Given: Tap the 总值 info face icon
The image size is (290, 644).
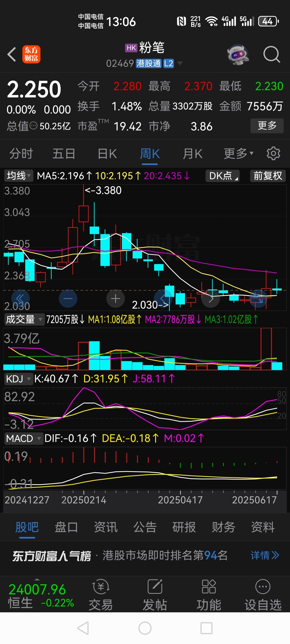Looking at the screenshot, I should point(33,126).
